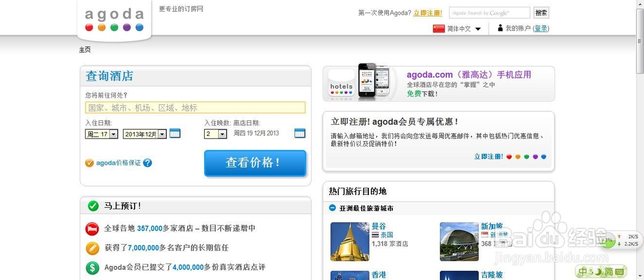Click the input method moon icon
644x280 pixels.
pos(598,272)
